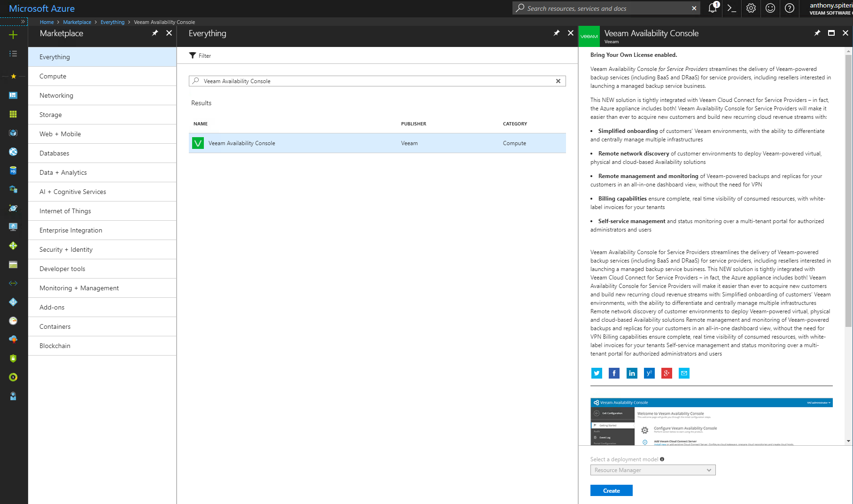Open Azure Cosmos DB planet icon

point(13,208)
